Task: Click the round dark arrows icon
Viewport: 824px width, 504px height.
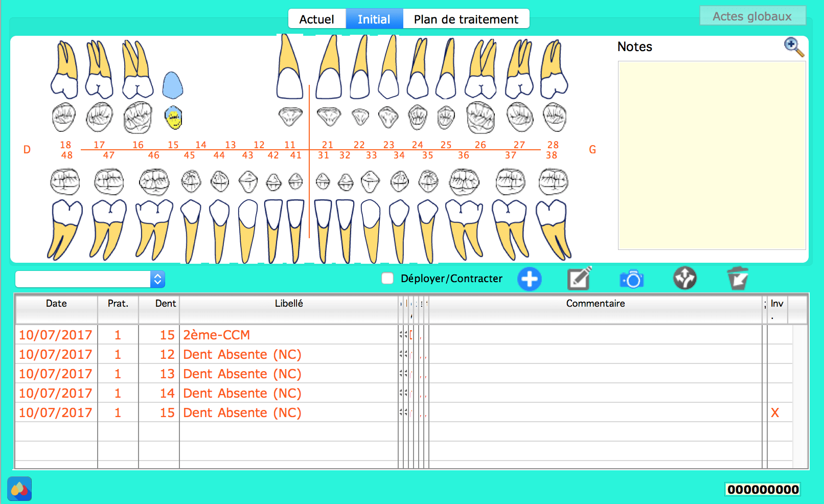Action: [x=684, y=279]
